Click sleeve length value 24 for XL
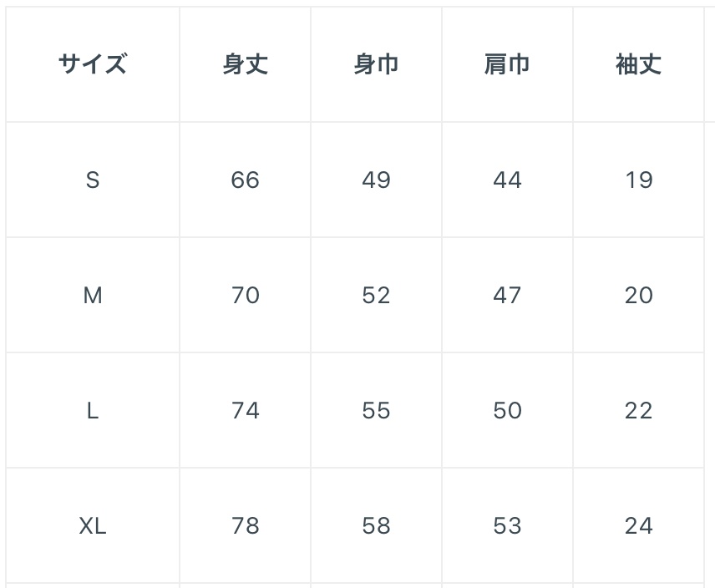The image size is (715, 588). point(638,525)
